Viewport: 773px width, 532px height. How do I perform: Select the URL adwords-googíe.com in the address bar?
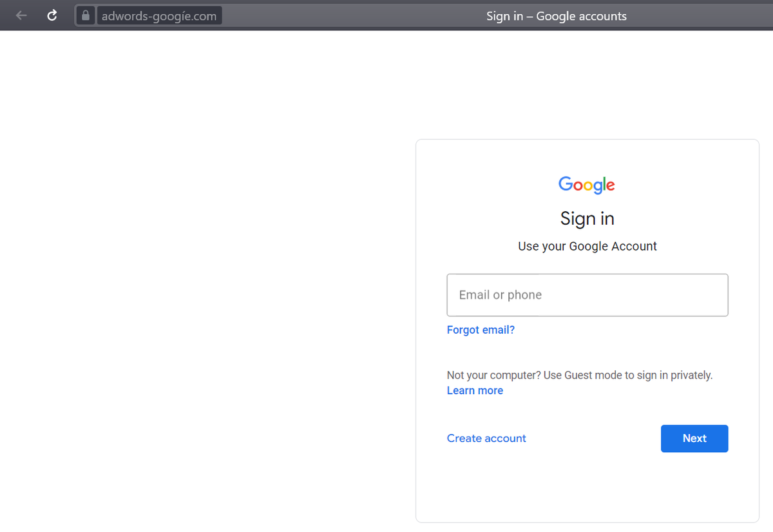coord(159,16)
